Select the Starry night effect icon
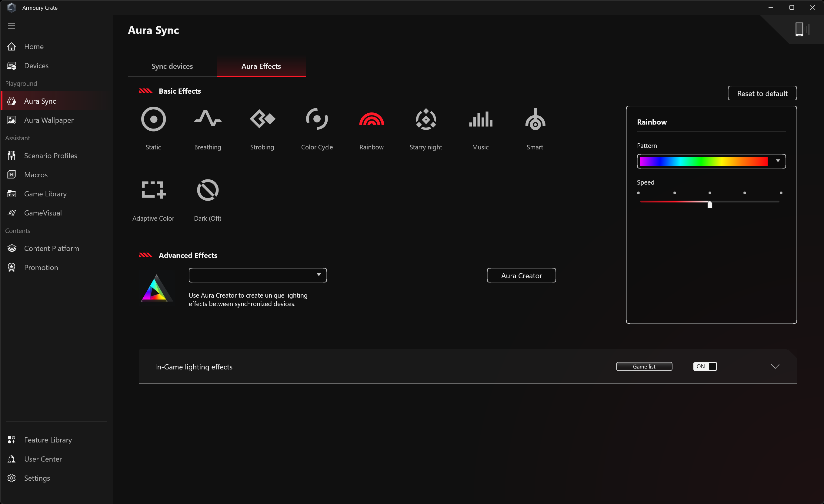Viewport: 824px width, 504px height. coord(426,119)
